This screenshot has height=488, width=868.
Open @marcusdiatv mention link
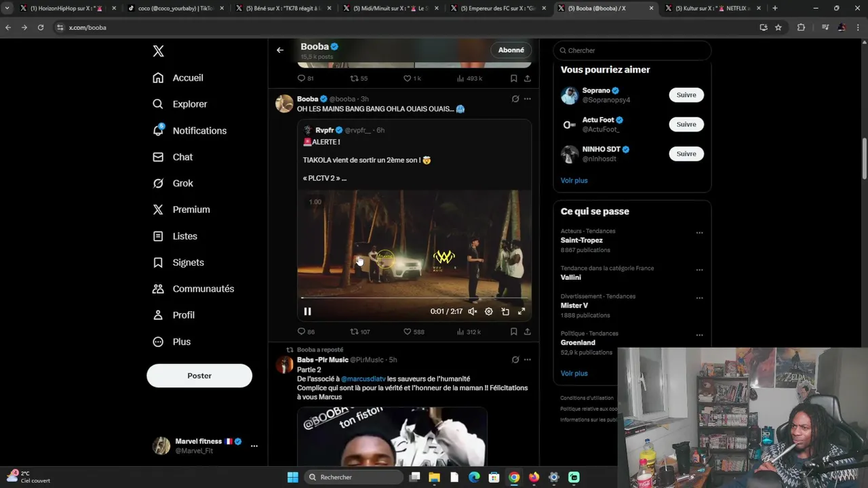[363, 379]
